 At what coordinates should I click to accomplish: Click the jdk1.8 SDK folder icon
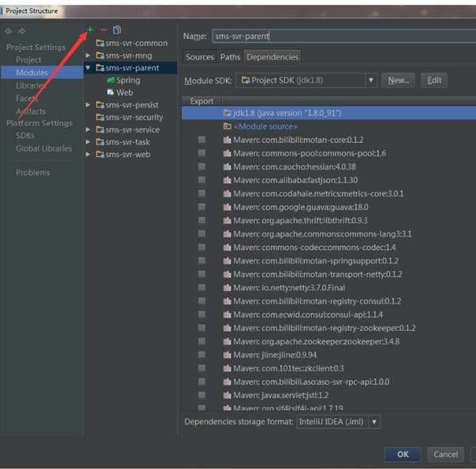[227, 113]
